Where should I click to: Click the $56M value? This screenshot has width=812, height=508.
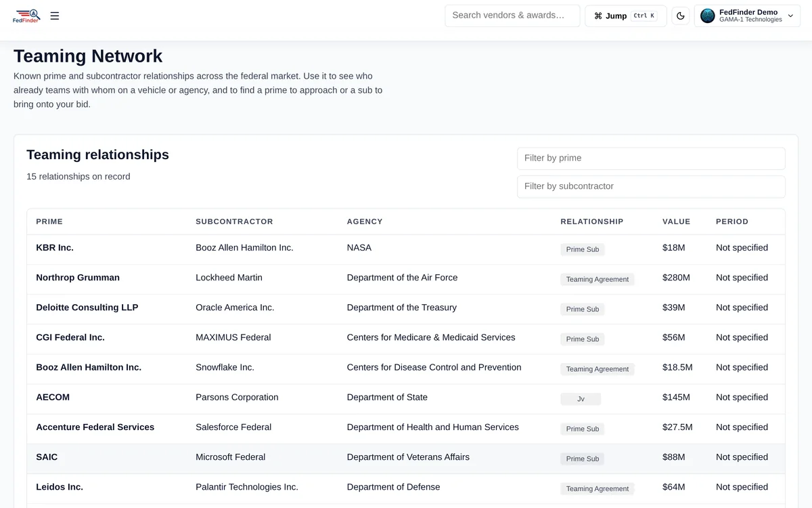674,337
